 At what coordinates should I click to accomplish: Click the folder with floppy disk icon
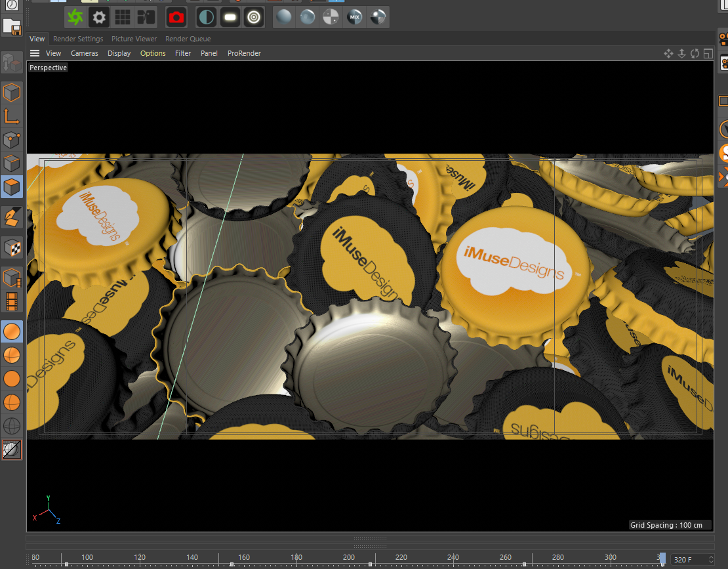point(12,27)
